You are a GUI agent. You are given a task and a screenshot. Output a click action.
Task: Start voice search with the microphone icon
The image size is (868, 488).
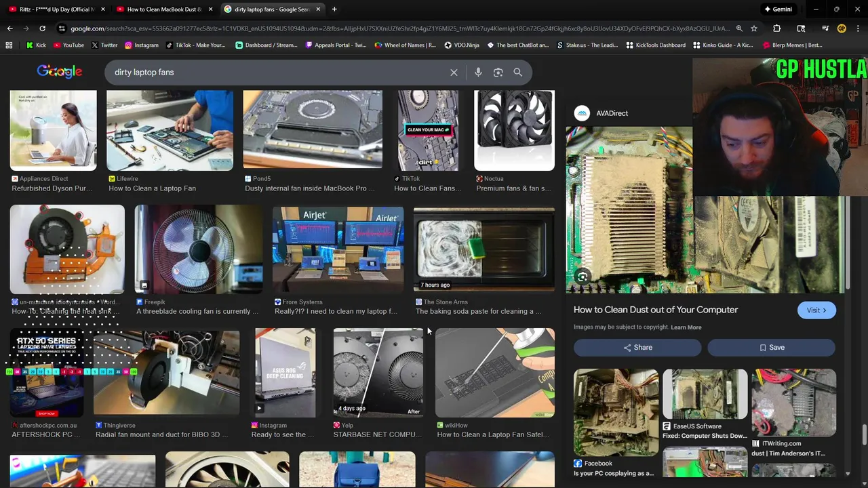tap(478, 73)
